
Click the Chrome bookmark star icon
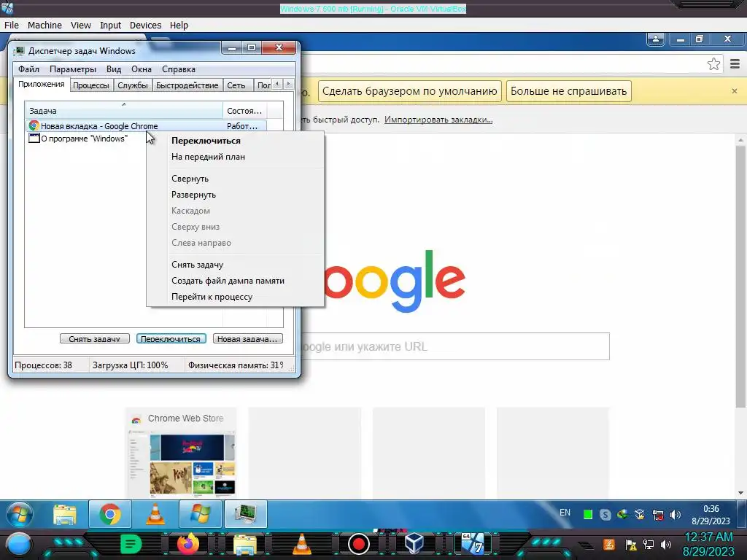pos(713,64)
